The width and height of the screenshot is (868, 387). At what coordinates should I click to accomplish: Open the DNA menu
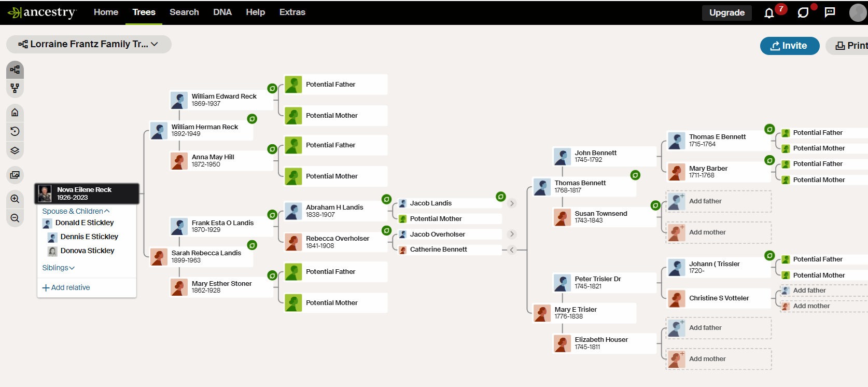(222, 12)
